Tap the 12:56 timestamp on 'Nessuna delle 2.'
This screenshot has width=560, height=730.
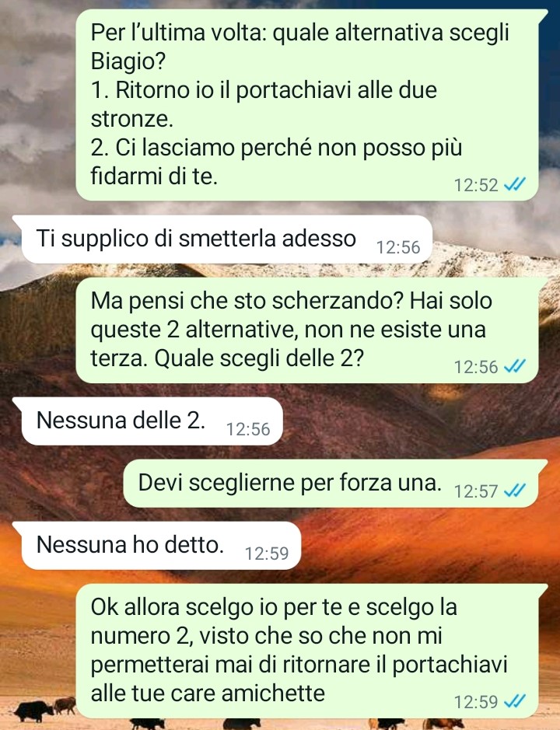coord(248,429)
